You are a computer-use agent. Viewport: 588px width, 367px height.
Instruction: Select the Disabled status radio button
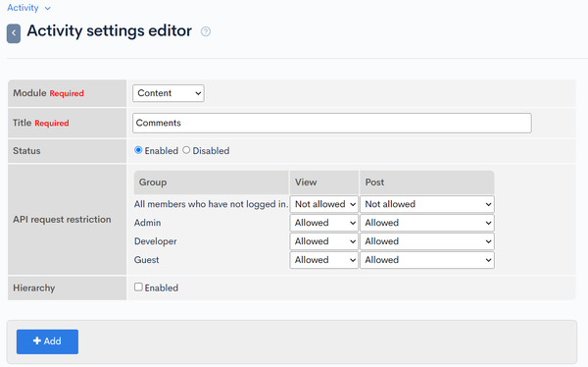click(186, 150)
